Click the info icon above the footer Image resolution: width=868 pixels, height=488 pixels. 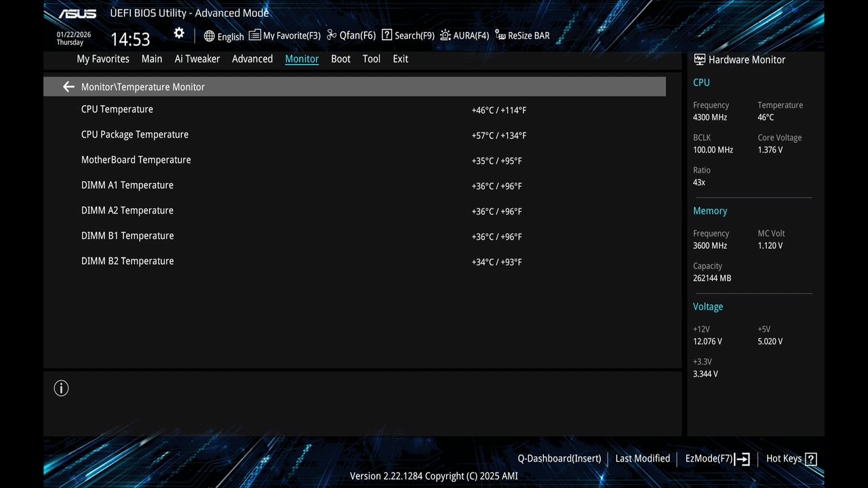click(61, 388)
